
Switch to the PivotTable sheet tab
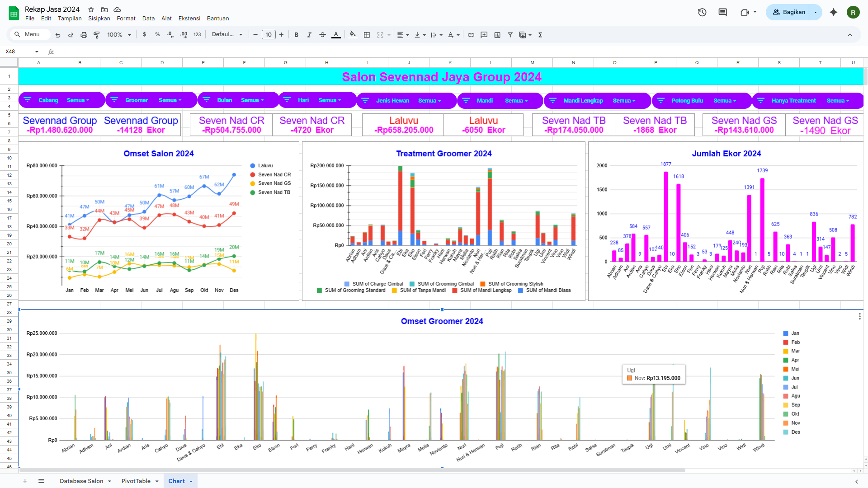pyautogui.click(x=136, y=481)
